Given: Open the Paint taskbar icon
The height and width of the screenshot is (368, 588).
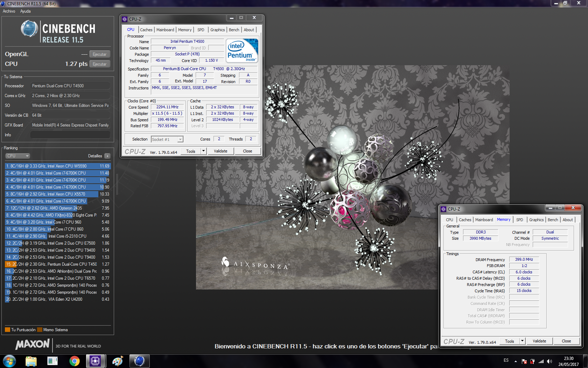Looking at the screenshot, I should [118, 361].
